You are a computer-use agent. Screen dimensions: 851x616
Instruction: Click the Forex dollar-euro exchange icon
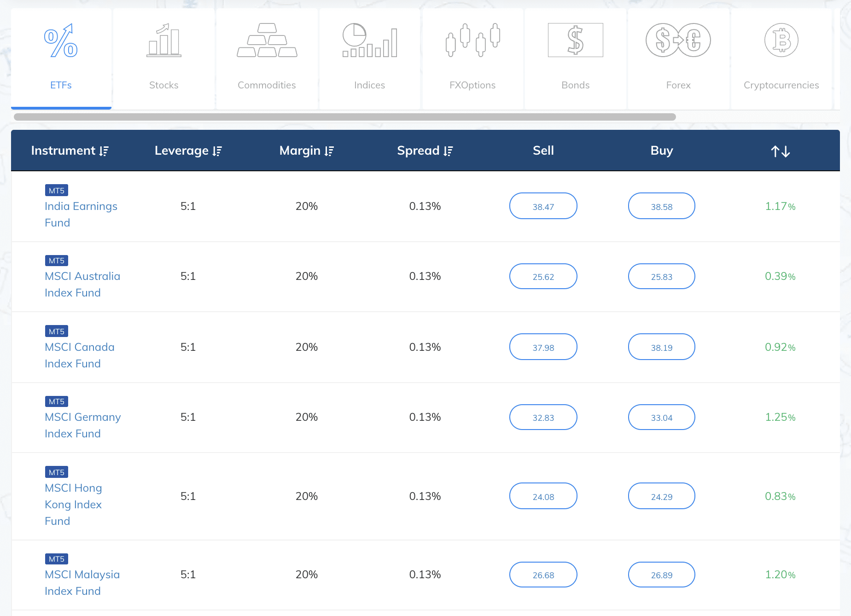(x=678, y=41)
